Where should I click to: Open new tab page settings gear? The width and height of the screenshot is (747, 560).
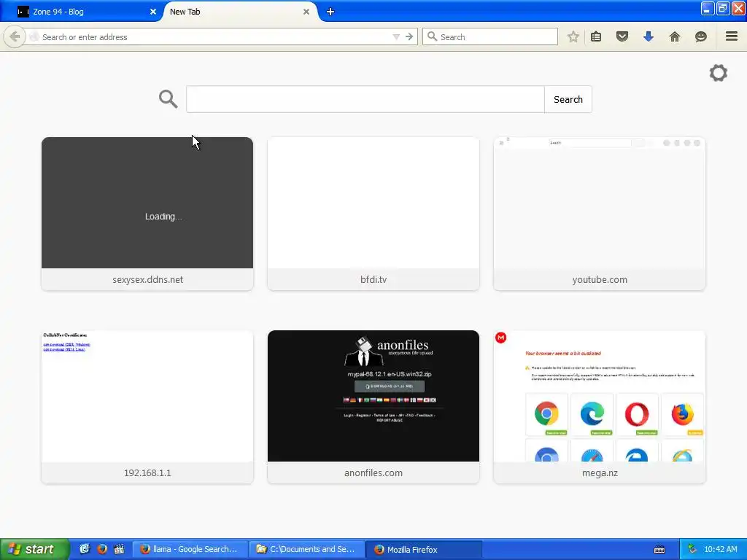pos(719,73)
